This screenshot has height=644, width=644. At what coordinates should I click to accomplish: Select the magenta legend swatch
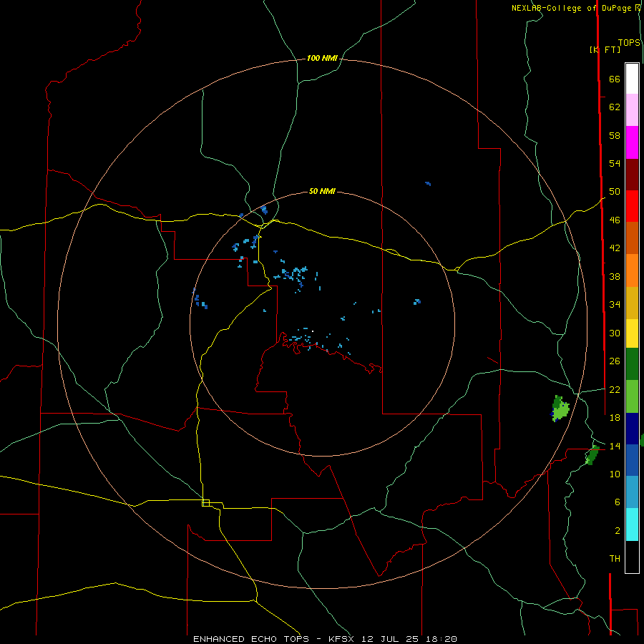632,142
